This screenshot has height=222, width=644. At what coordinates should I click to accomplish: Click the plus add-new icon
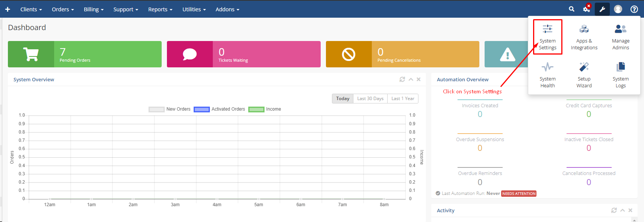[8, 9]
